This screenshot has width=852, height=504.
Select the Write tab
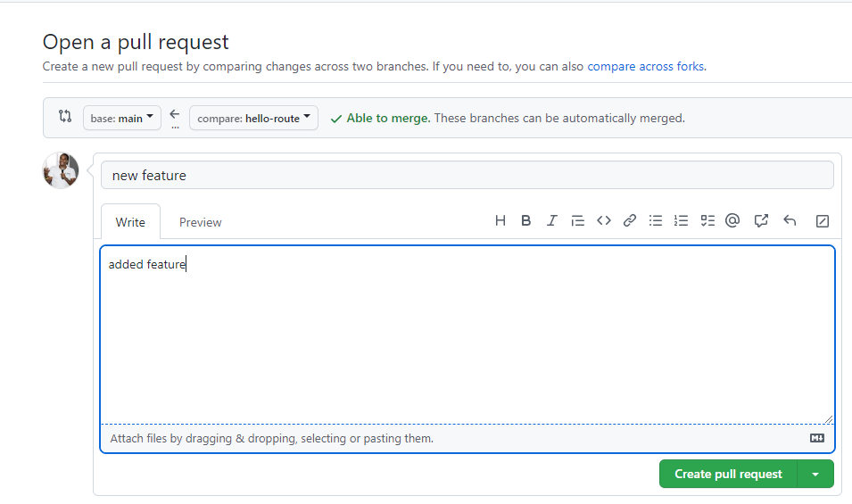130,222
